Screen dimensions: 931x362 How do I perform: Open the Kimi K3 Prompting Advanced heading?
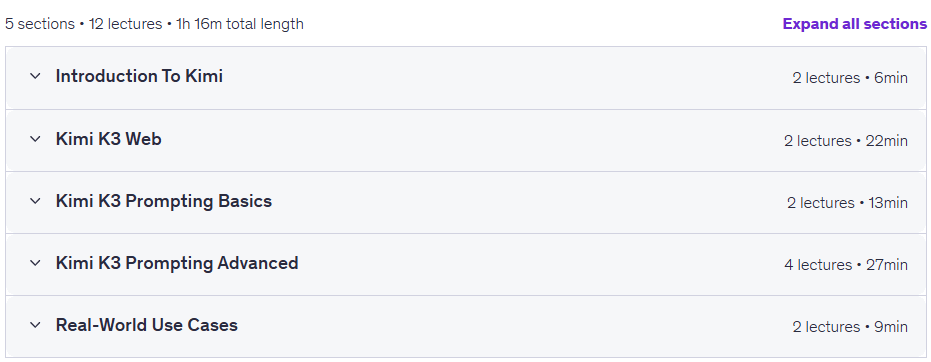tap(177, 263)
